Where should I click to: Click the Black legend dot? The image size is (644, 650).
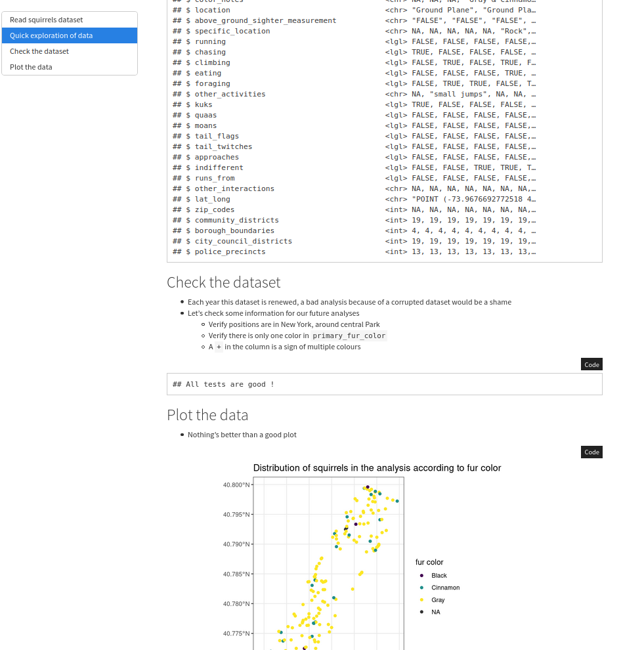click(421, 575)
